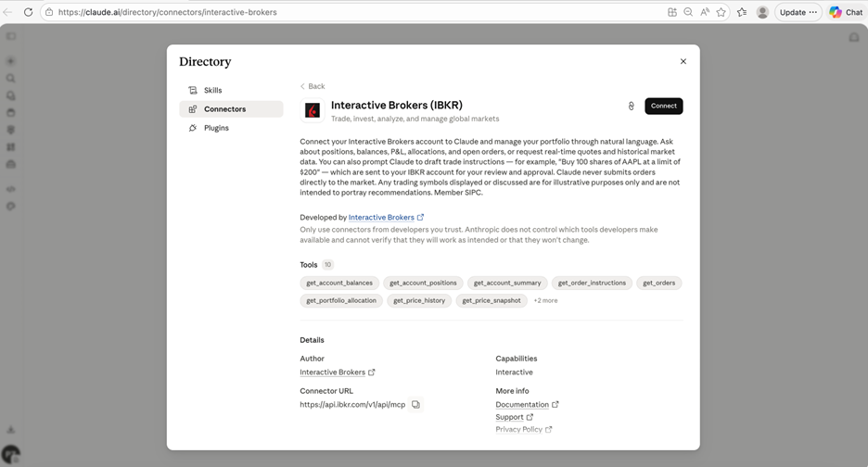Click the zoom out magnifier icon in address bar
This screenshot has width=868, height=467.
(688, 12)
